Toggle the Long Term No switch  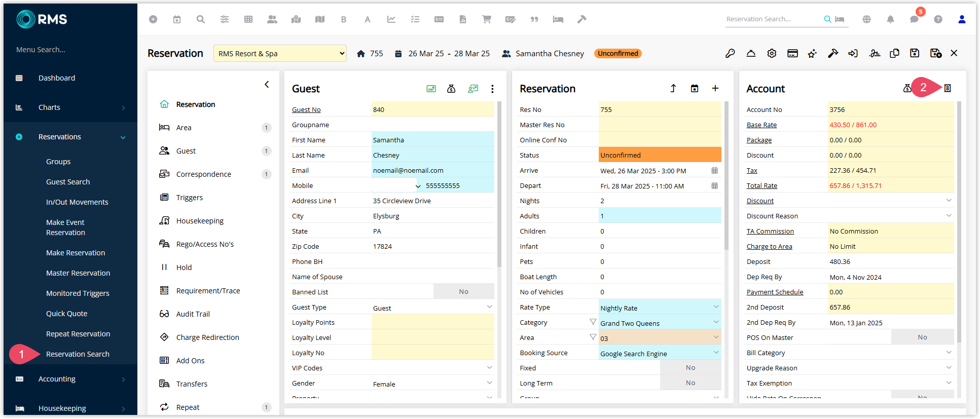[x=690, y=383]
